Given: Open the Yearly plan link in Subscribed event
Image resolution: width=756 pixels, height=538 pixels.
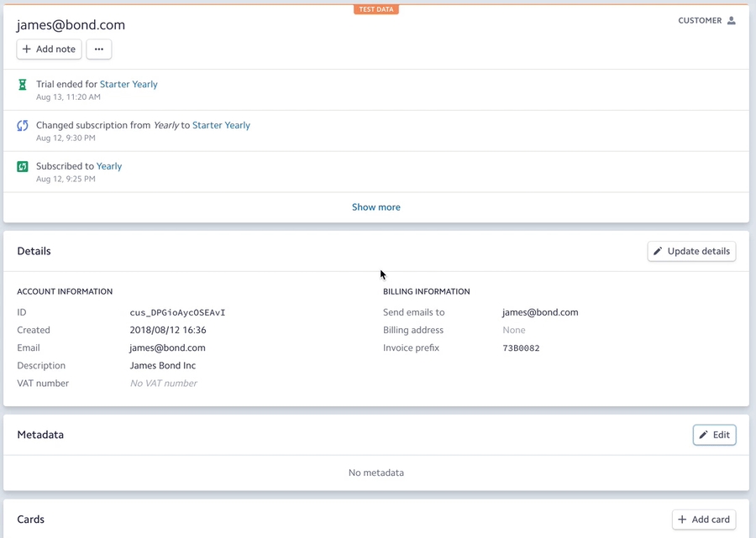Looking at the screenshot, I should click(109, 167).
